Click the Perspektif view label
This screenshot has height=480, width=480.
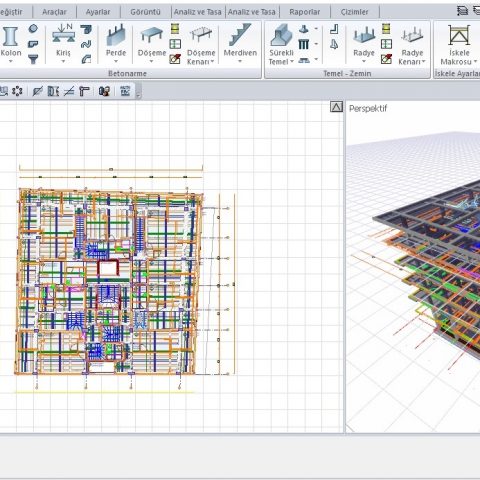coord(368,108)
